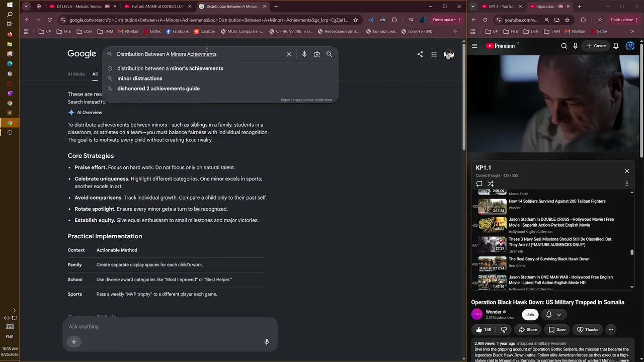Select the AI Mode search tab
This screenshot has width=644, height=362.
pos(76,74)
